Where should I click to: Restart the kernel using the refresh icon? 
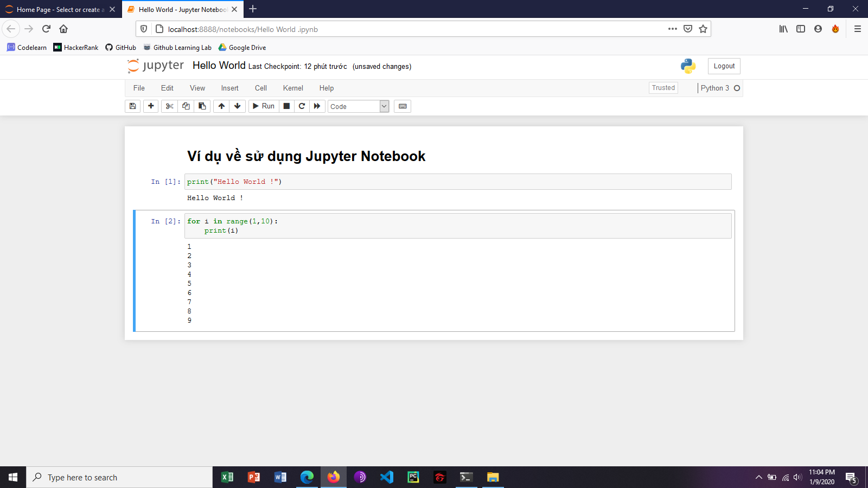(302, 106)
